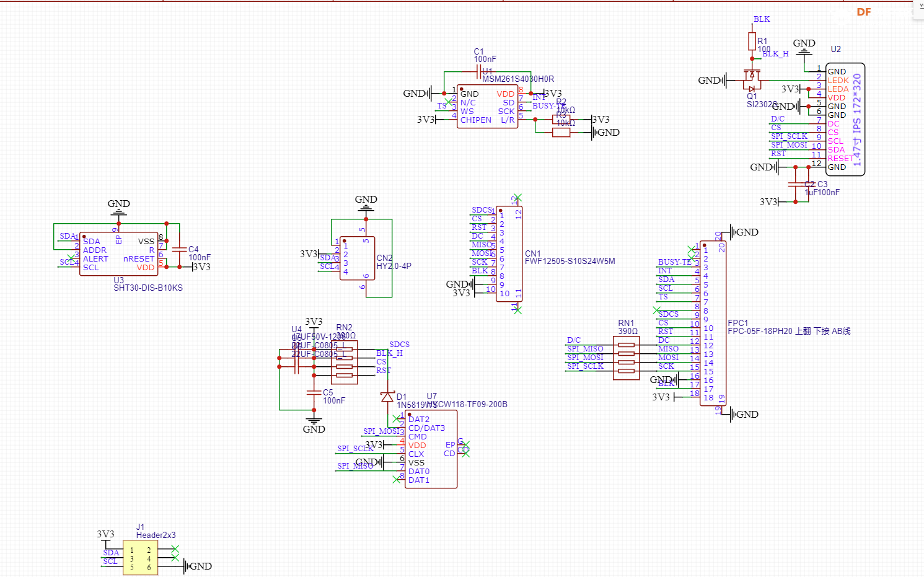This screenshot has width=924, height=577.
Task: Select the U7 TF card socket body
Action: point(431,449)
